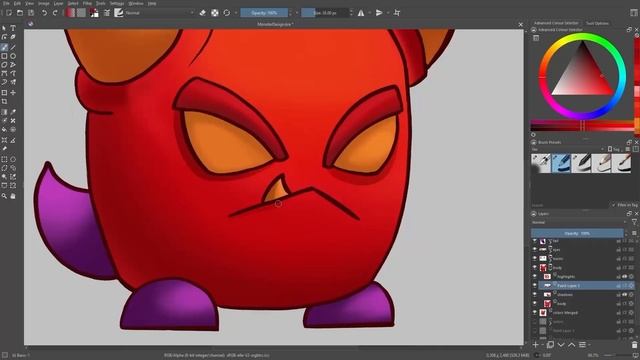Select the Color Picker eyedropper tool
The image size is (640, 360).
point(13,112)
